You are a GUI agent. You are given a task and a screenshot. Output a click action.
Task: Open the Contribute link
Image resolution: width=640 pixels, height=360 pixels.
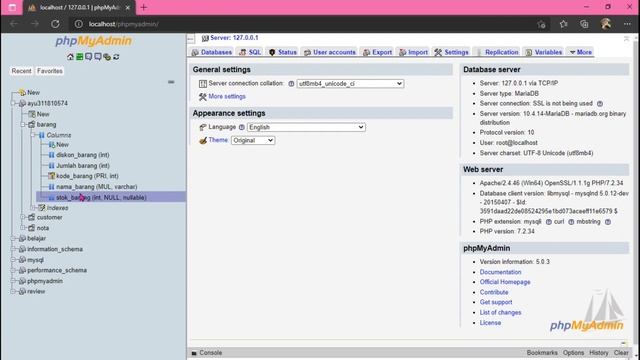[x=494, y=292]
